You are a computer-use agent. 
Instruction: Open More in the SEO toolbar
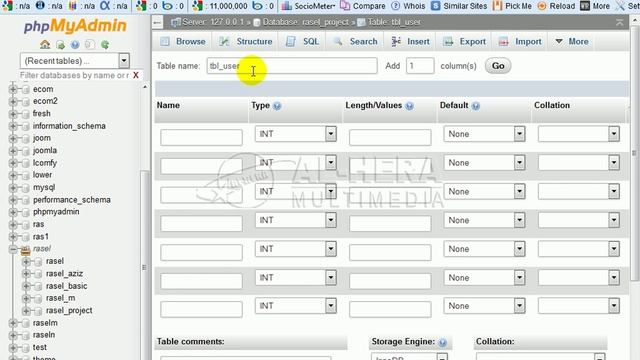[595, 6]
